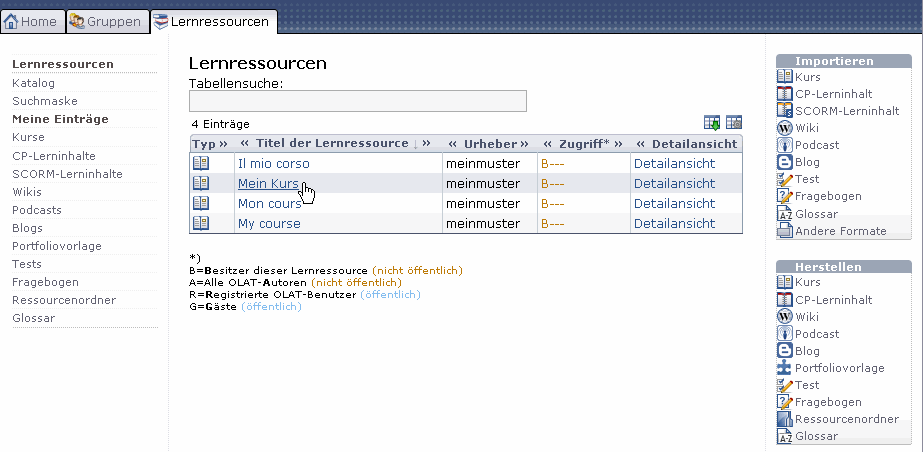The height and width of the screenshot is (452, 923).
Task: Click the Portfoliovorlage puzzle icon under Herstellen
Action: (785, 368)
